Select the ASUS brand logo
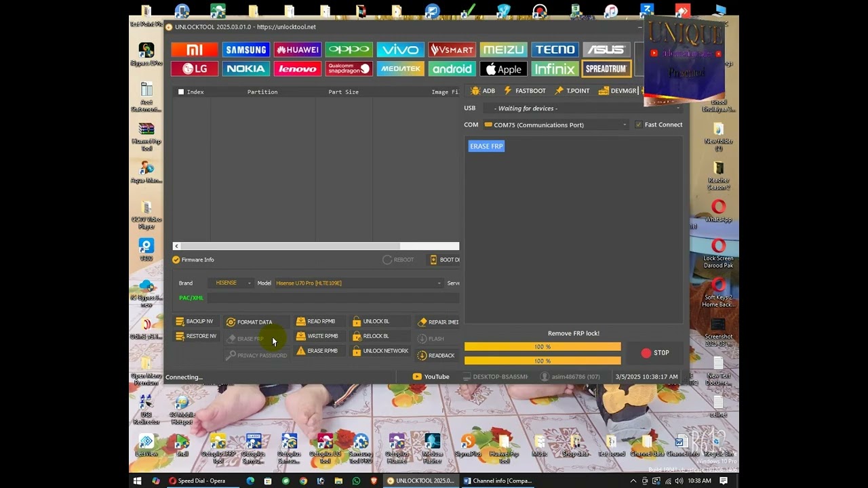Image resolution: width=868 pixels, height=488 pixels. coord(606,49)
